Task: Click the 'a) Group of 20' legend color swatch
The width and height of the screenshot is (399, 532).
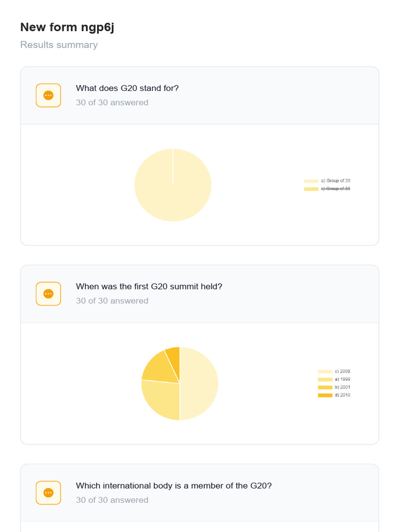Action: tap(311, 181)
